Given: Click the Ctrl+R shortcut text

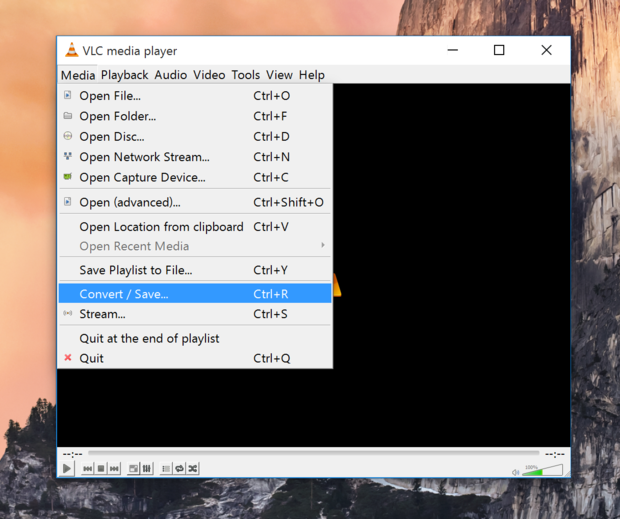Looking at the screenshot, I should 271,294.
